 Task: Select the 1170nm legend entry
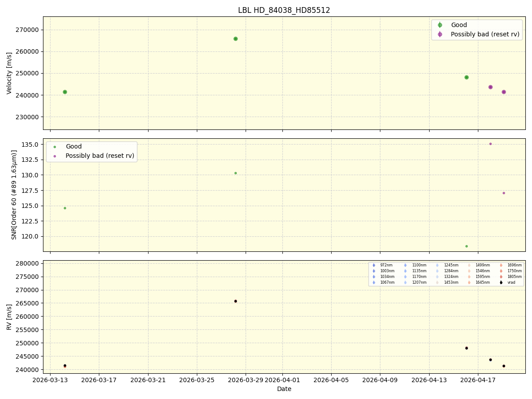click(x=415, y=277)
